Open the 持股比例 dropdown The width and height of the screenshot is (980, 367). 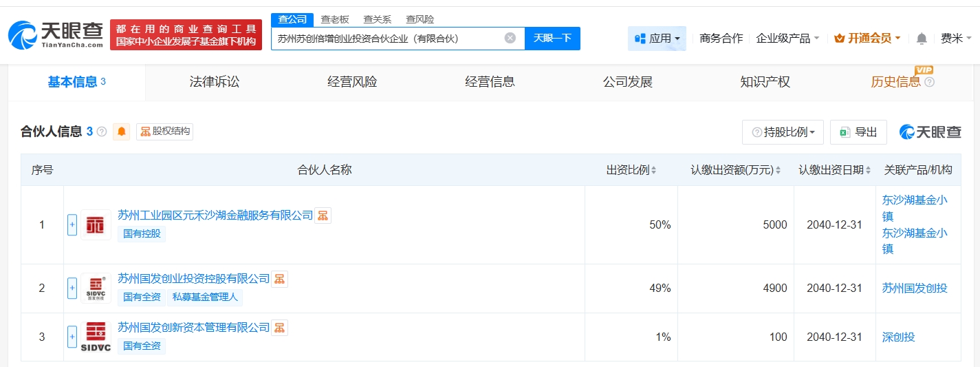coord(783,132)
